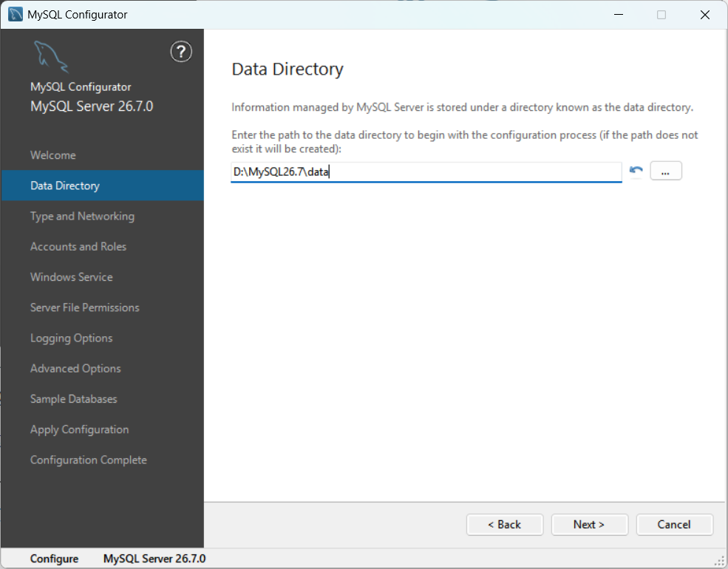This screenshot has width=728, height=569.
Task: Select the Welcome step in sidebar
Action: [53, 155]
